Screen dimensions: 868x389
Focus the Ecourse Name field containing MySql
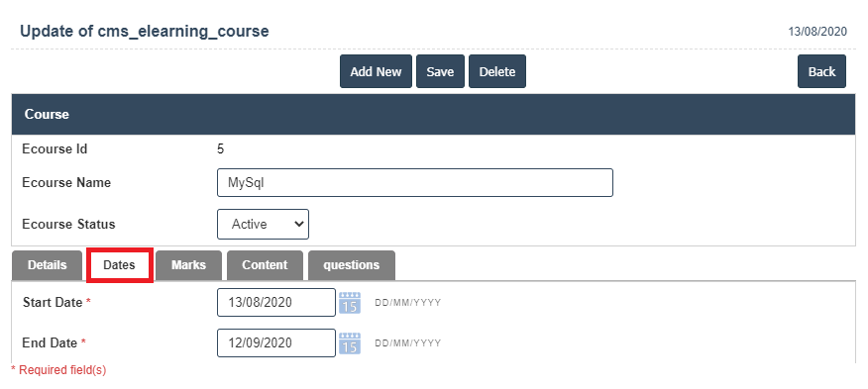point(415,182)
